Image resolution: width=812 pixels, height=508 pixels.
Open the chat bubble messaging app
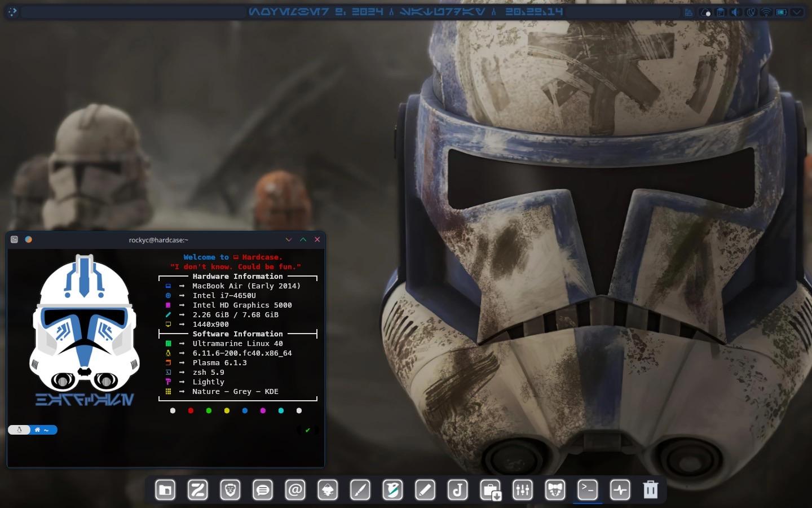pyautogui.click(x=263, y=490)
